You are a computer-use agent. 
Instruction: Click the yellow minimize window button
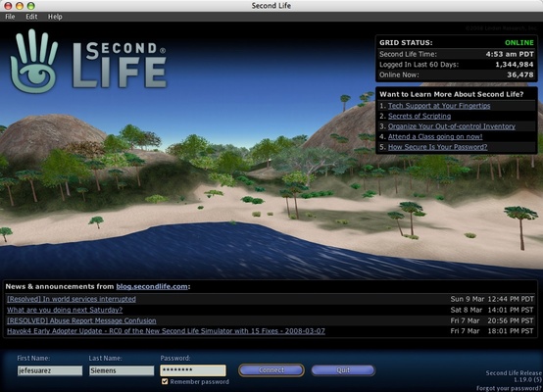[x=20, y=6]
